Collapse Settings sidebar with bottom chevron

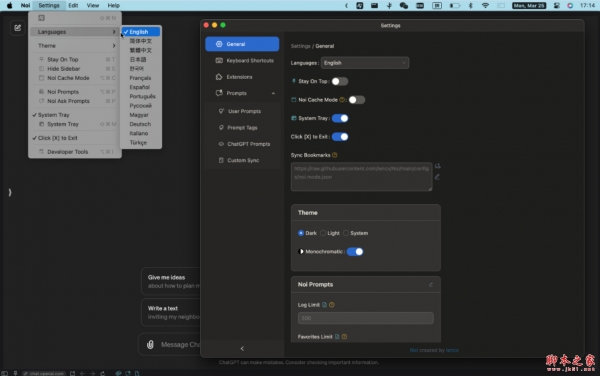click(242, 348)
